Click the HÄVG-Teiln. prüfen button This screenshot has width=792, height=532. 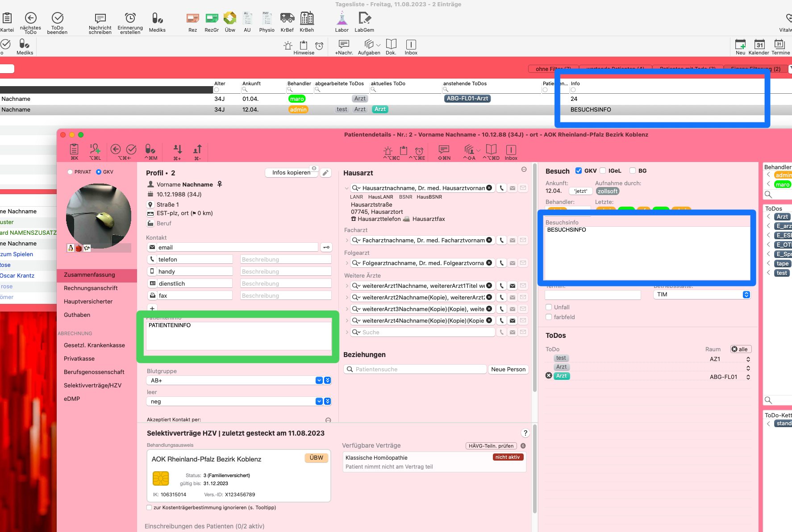pos(491,446)
